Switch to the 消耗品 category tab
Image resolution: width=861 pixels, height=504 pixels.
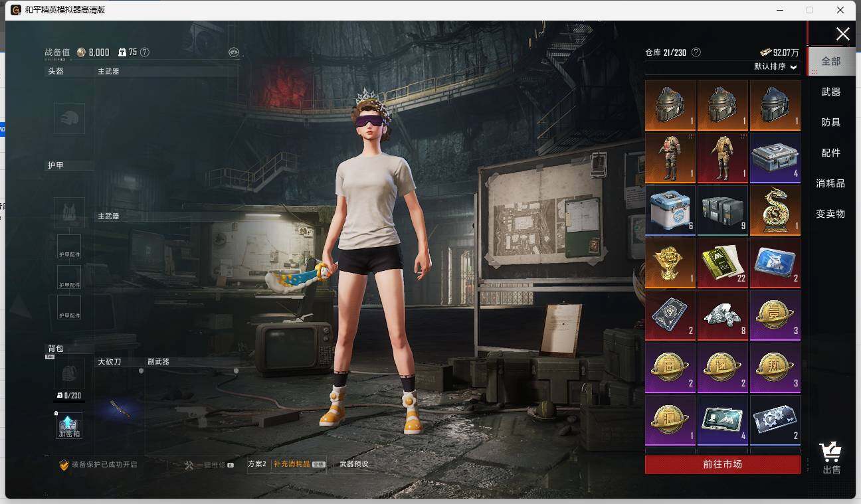click(831, 183)
